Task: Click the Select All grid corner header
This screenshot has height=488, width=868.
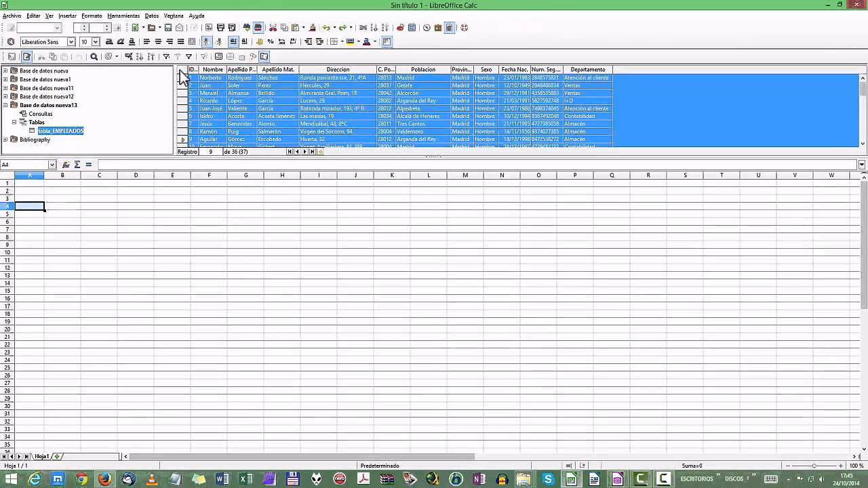Action: tap(182, 70)
